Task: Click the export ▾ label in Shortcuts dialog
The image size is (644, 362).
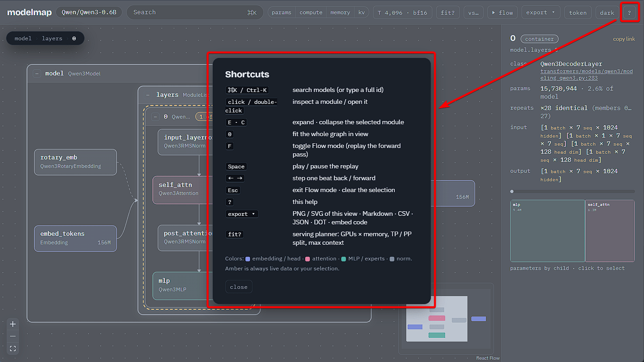Action: pos(242,214)
